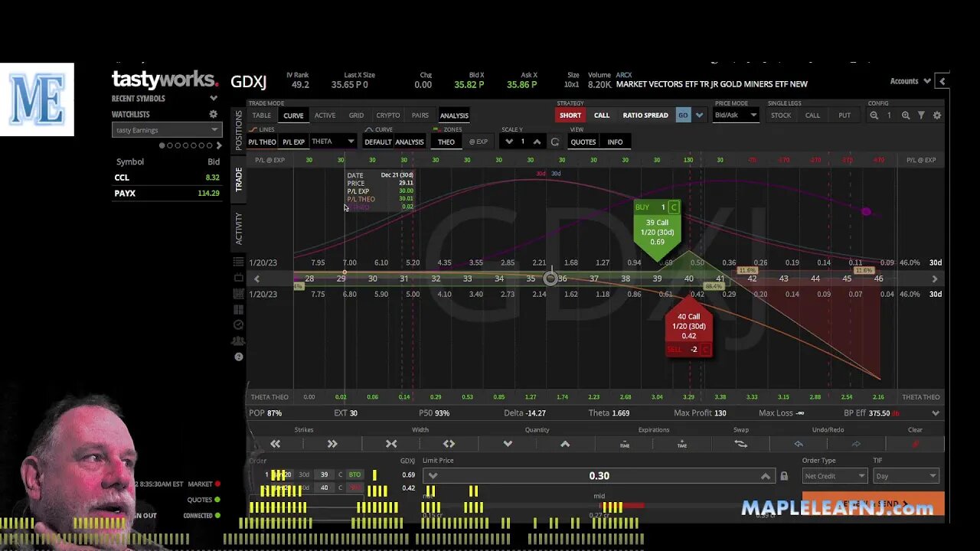Switch trade mode to Crypto
This screenshot has width=980, height=551.
(x=387, y=116)
